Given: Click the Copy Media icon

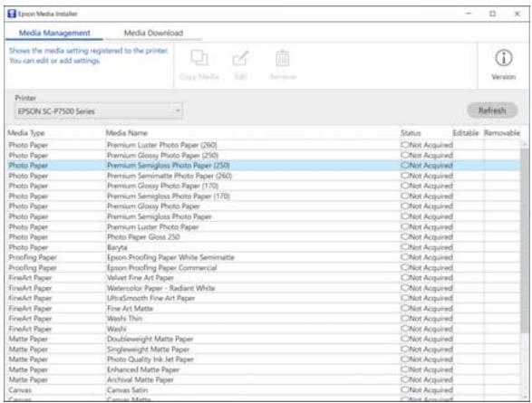Looking at the screenshot, I should point(199,58).
